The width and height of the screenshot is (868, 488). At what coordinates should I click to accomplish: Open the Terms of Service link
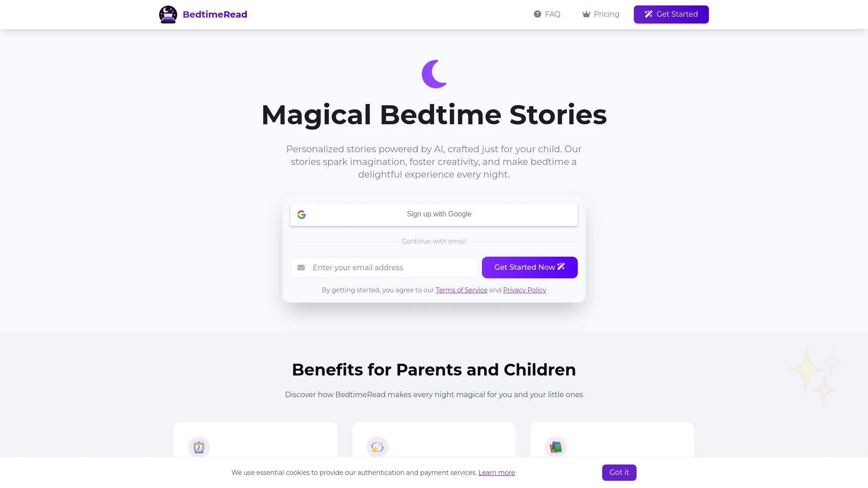click(x=462, y=290)
